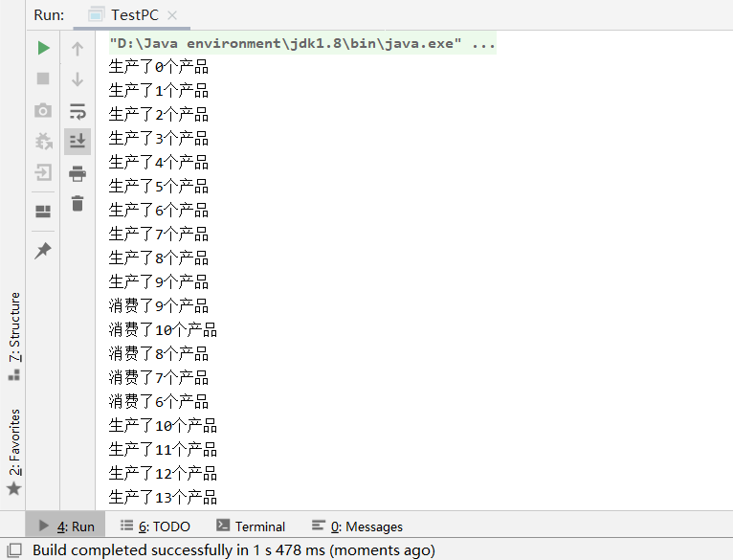Click the line 生产了10个产品
The height and width of the screenshot is (560, 733).
coord(163,426)
